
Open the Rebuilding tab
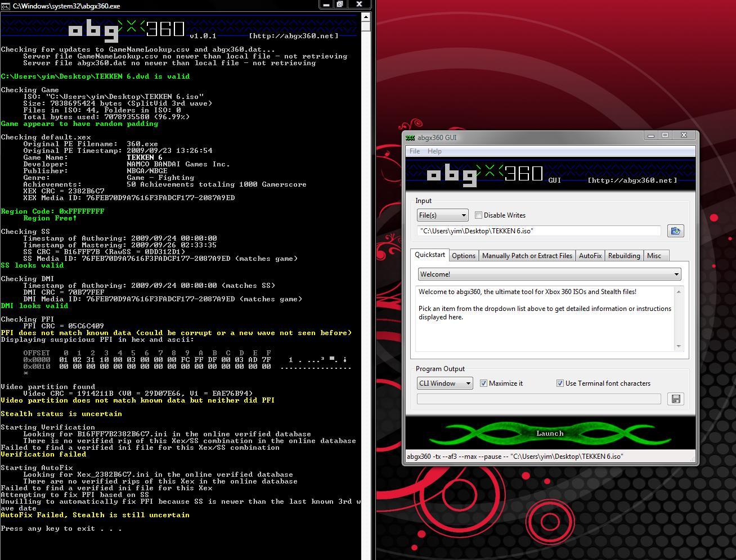coord(624,256)
